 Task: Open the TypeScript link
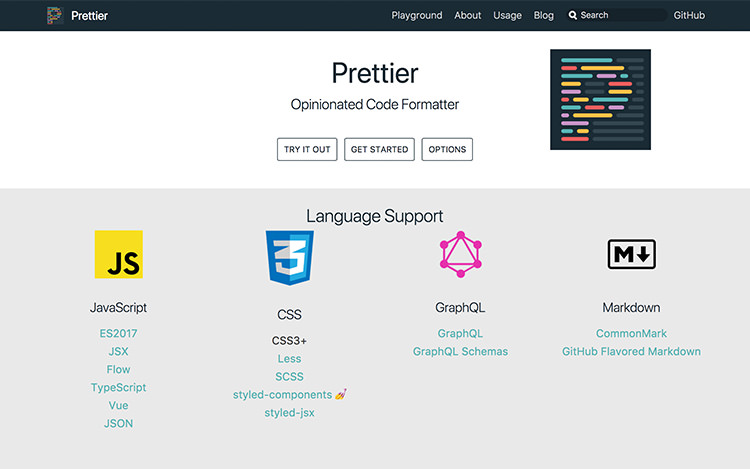pyautogui.click(x=118, y=387)
